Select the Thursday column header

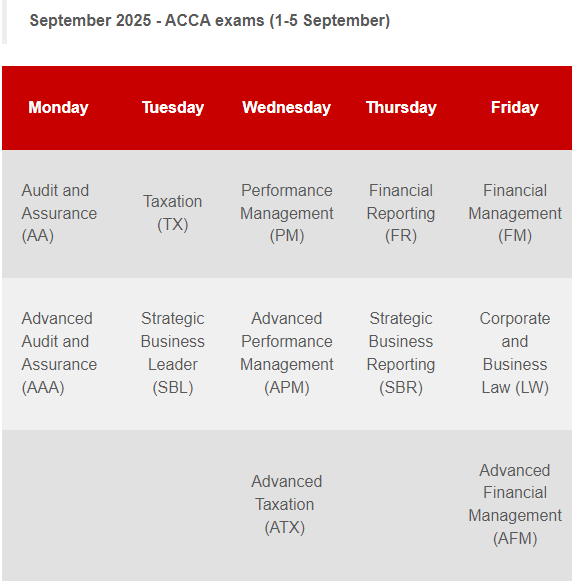tap(401, 107)
